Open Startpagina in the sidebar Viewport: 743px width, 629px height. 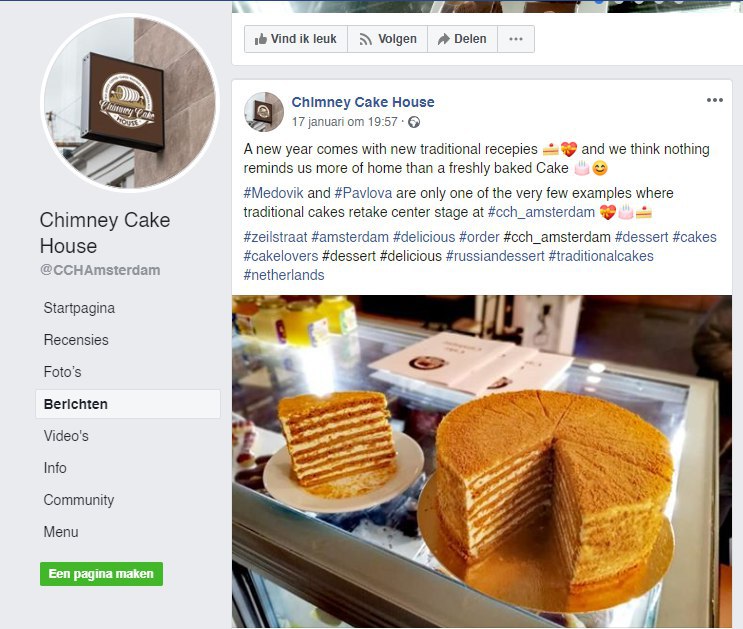tap(79, 308)
